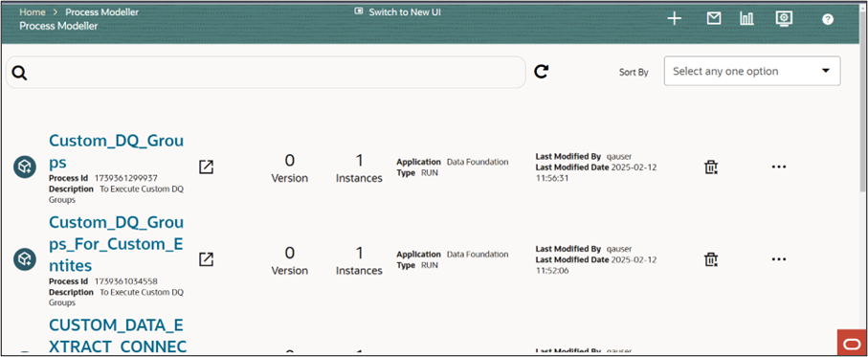
Task: Open the Custom_DQ_Groups process link
Action: coord(116,151)
